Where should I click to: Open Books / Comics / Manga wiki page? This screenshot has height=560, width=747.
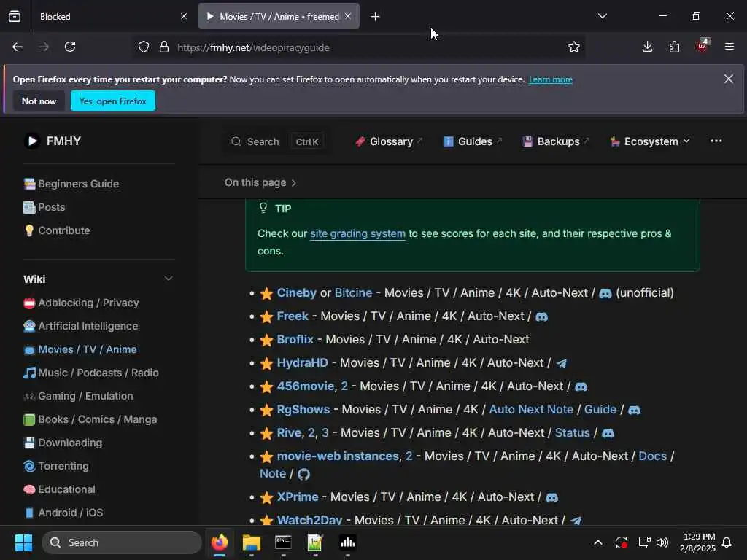point(90,419)
